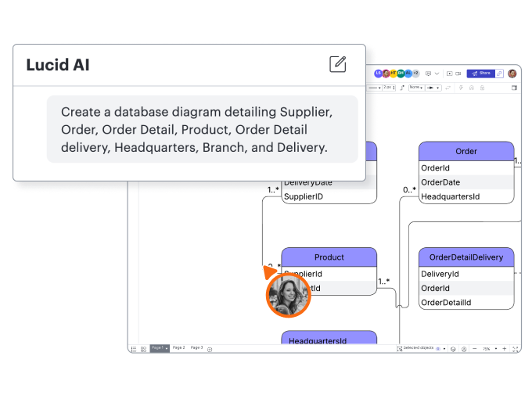This screenshot has width=532, height=399.
Task: Zoom out with the minus button
Action: coord(475,349)
